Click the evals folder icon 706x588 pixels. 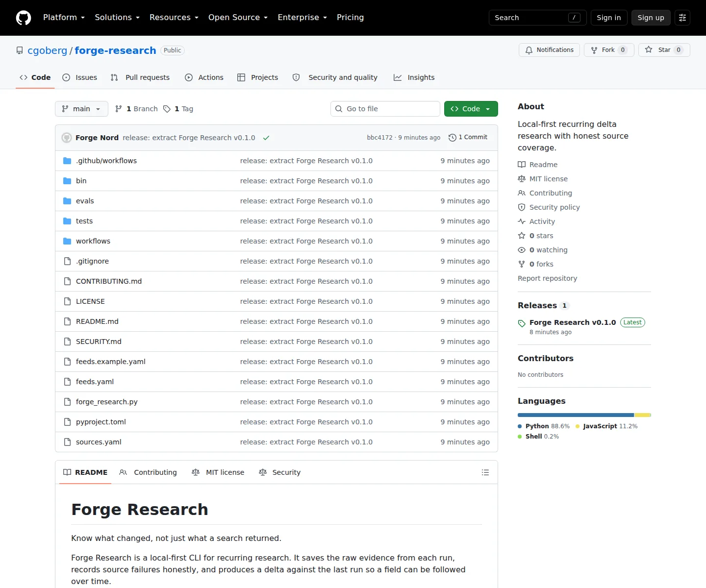pos(67,201)
